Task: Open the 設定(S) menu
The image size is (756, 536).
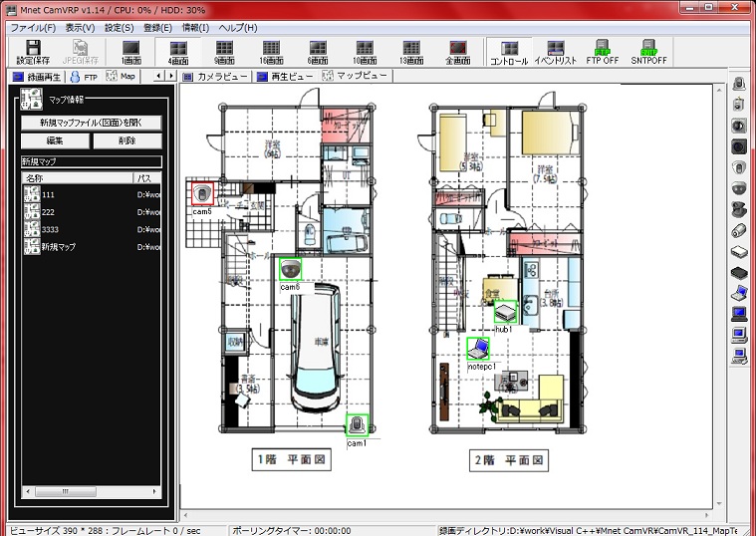Action: 120,28
